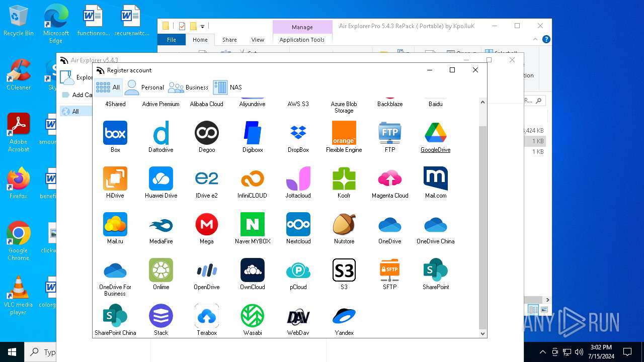Select the Onlime service icon
The image size is (644, 362).
(161, 270)
